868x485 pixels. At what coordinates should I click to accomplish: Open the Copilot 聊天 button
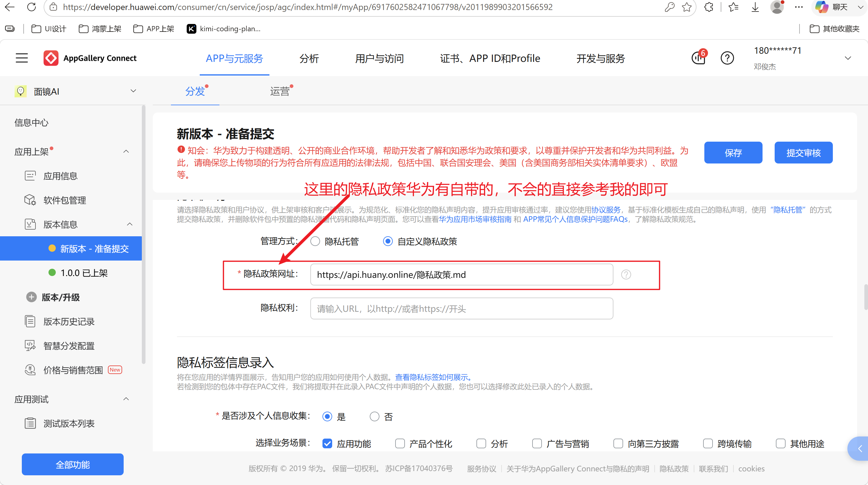832,7
